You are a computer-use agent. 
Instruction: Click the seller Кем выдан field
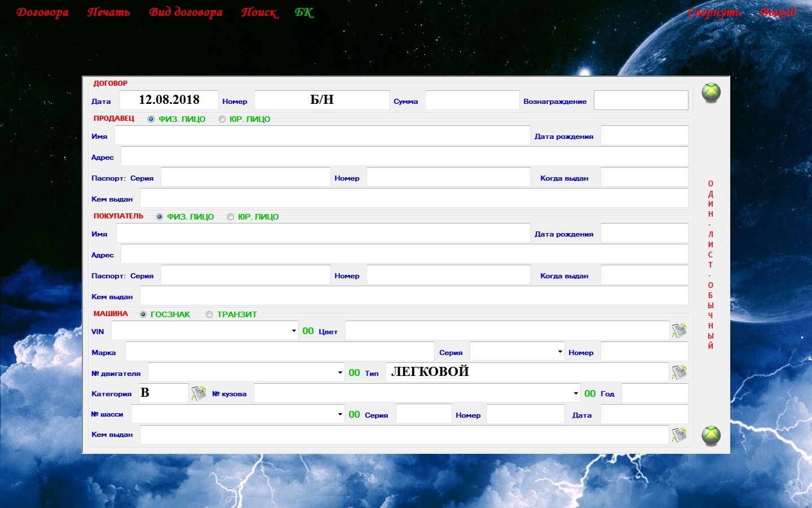414,198
